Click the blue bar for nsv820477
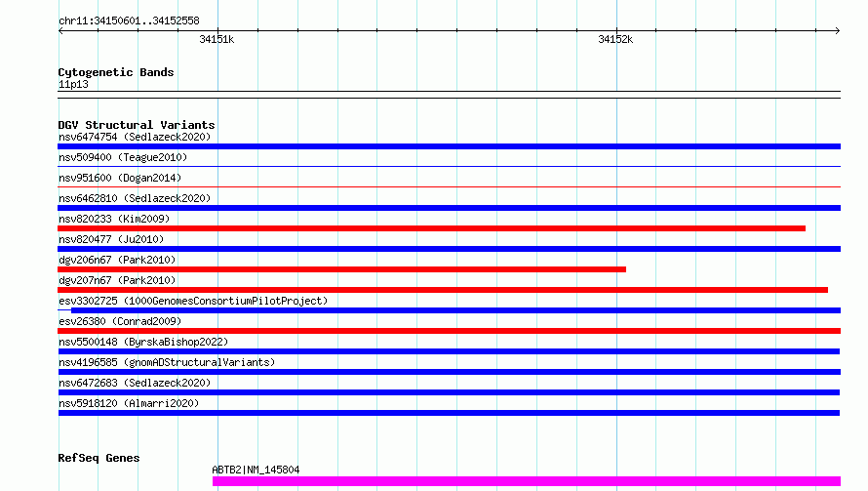The width and height of the screenshot is (868, 491). [x=449, y=249]
